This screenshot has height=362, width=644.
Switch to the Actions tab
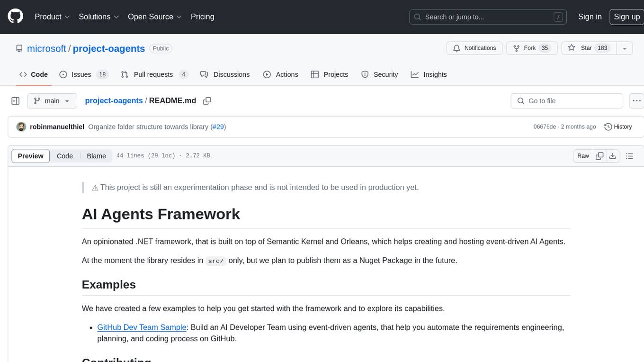[280, 74]
